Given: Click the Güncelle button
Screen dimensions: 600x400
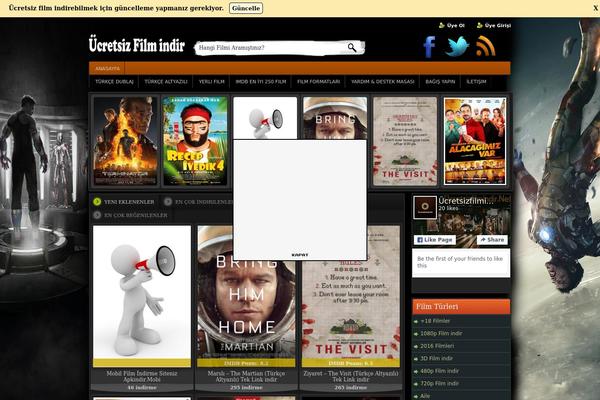Looking at the screenshot, I should pyautogui.click(x=246, y=8).
